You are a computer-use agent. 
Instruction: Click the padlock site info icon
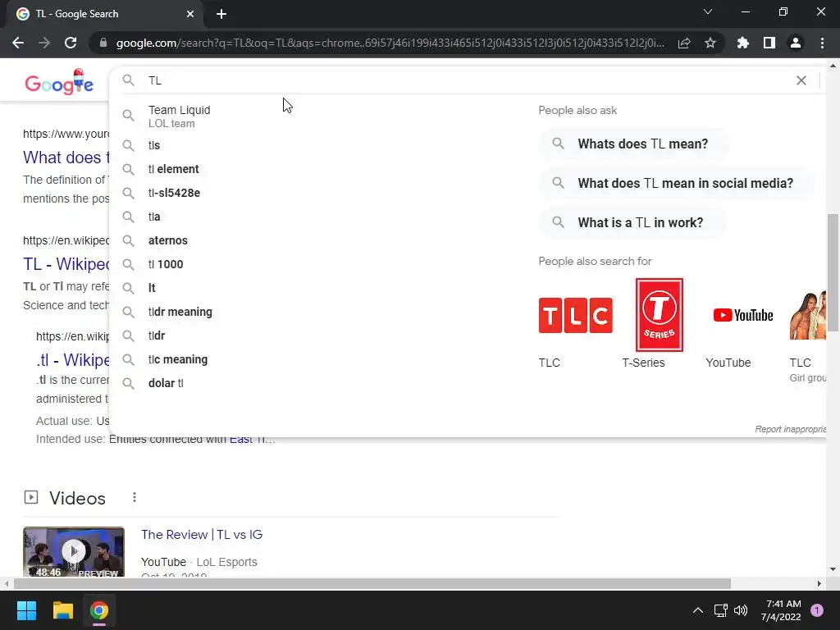click(103, 43)
